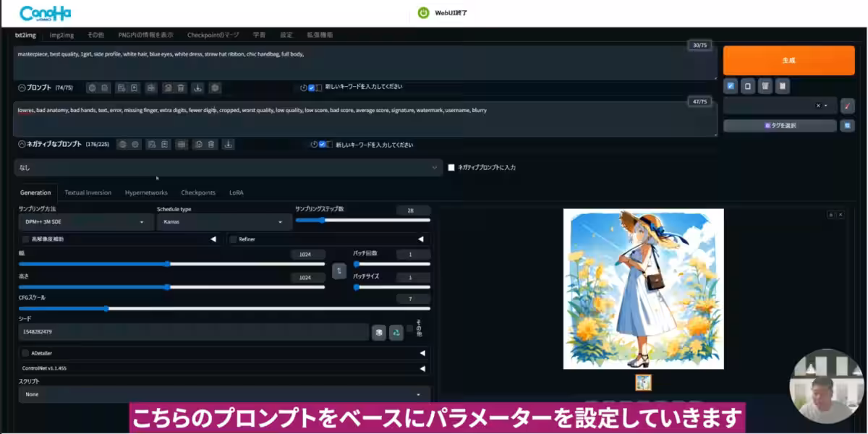Click trash icon in negative prompt toolbar

click(211, 145)
